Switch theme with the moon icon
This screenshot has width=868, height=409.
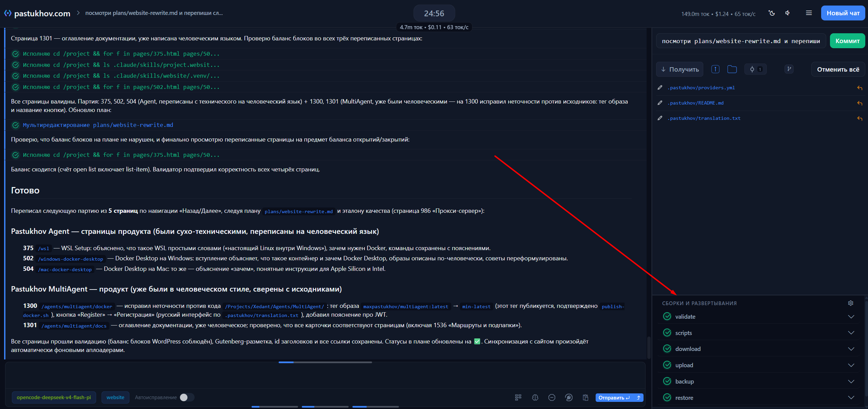[772, 13]
